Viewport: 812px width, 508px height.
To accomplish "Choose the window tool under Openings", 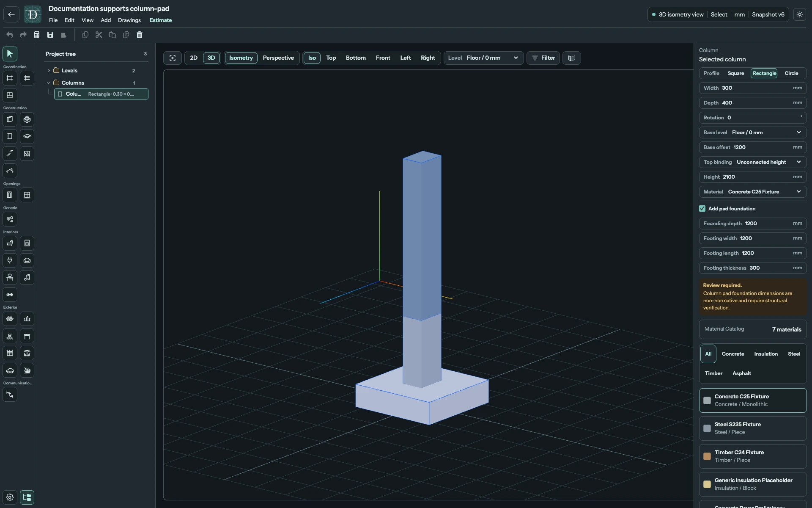I will coord(27,195).
